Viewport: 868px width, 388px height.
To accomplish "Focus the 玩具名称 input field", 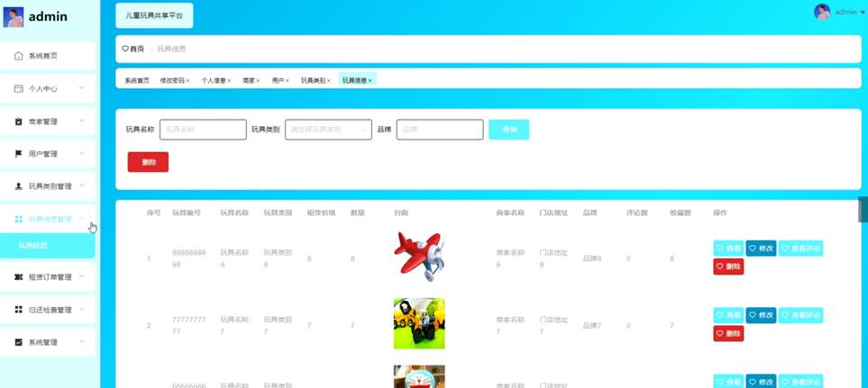I will click(x=203, y=130).
